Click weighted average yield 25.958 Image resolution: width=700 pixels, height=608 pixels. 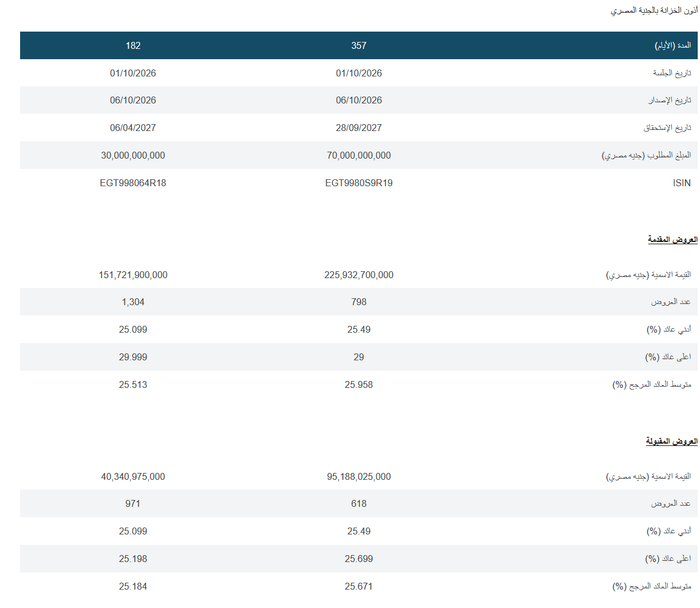(359, 384)
